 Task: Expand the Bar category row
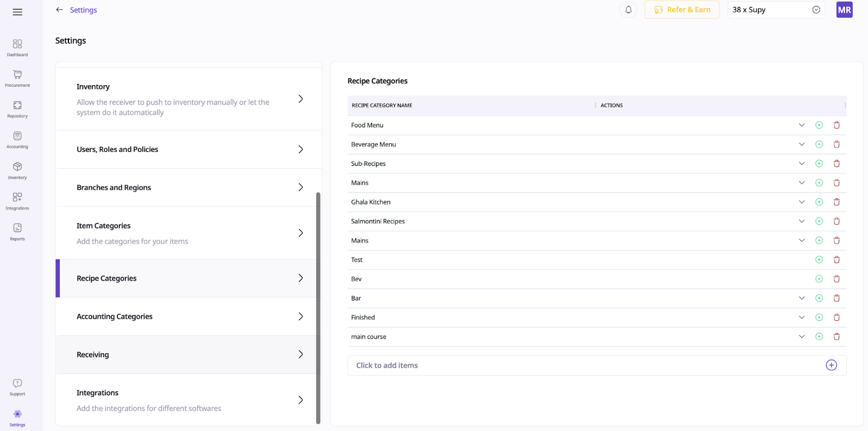pyautogui.click(x=802, y=298)
